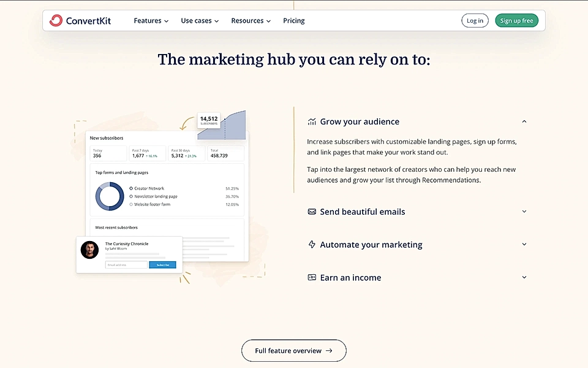The height and width of the screenshot is (368, 588).
Task: Click the envelope icon beside Send beautiful emails
Action: (x=312, y=211)
